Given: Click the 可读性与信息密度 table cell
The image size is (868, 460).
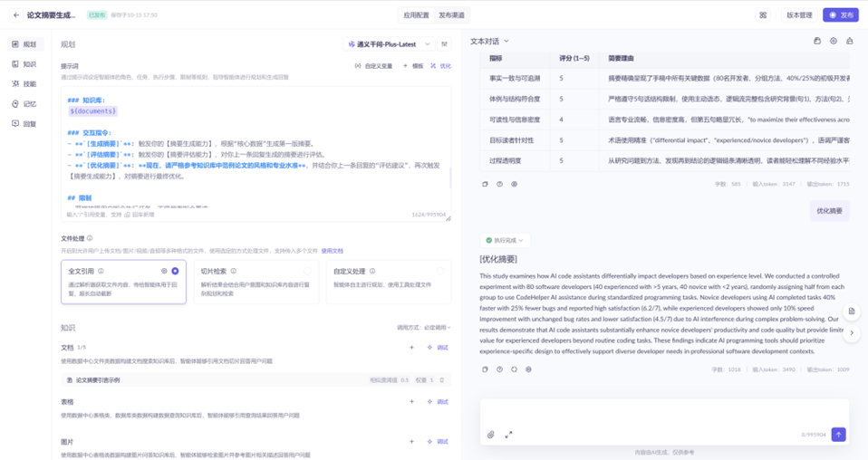Looking at the screenshot, I should [x=515, y=120].
